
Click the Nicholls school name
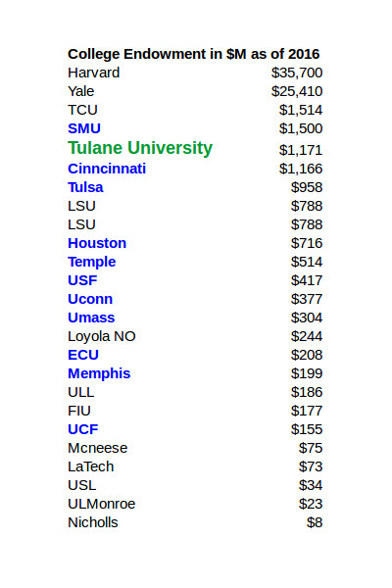coord(93,522)
